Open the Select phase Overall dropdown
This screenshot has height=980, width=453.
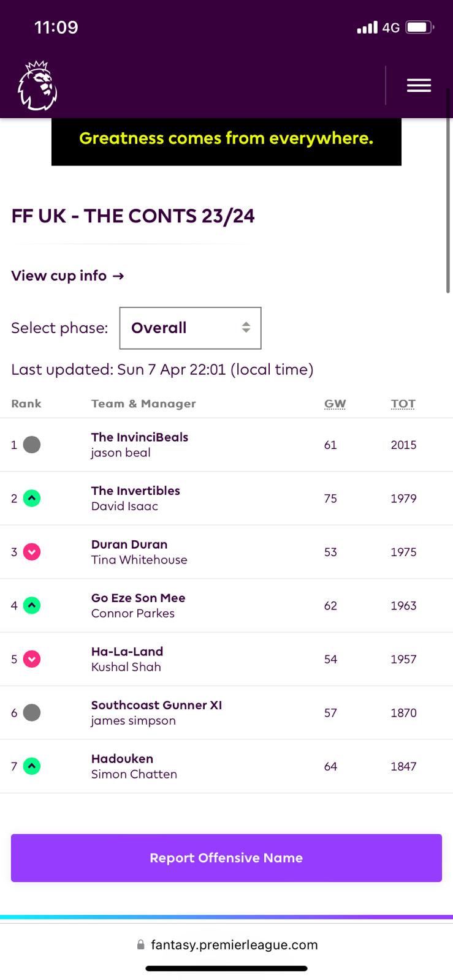click(190, 328)
